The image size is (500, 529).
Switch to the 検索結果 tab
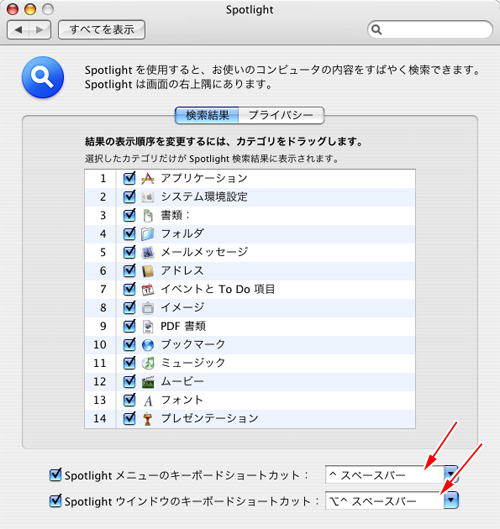click(x=207, y=115)
